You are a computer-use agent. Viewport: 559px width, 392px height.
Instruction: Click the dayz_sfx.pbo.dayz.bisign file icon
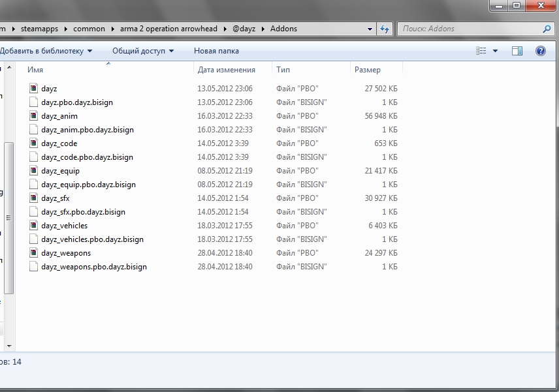pyautogui.click(x=33, y=212)
